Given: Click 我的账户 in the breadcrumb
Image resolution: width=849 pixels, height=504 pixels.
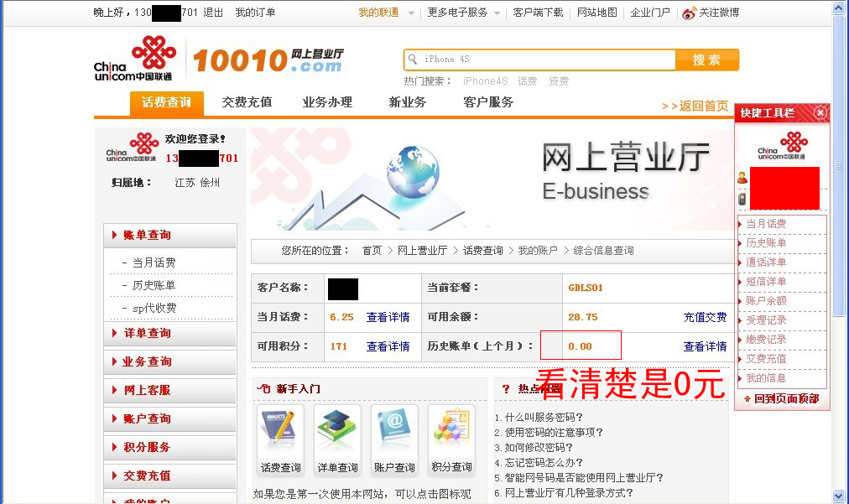Looking at the screenshot, I should (x=538, y=251).
